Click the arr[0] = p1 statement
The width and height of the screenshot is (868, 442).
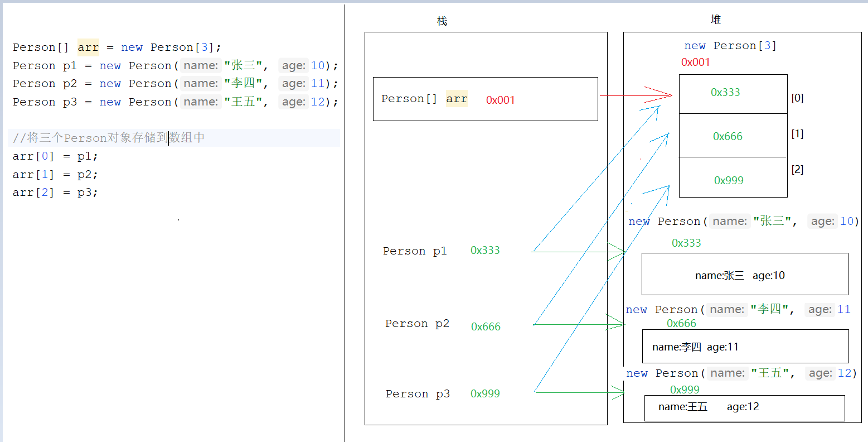tap(55, 156)
